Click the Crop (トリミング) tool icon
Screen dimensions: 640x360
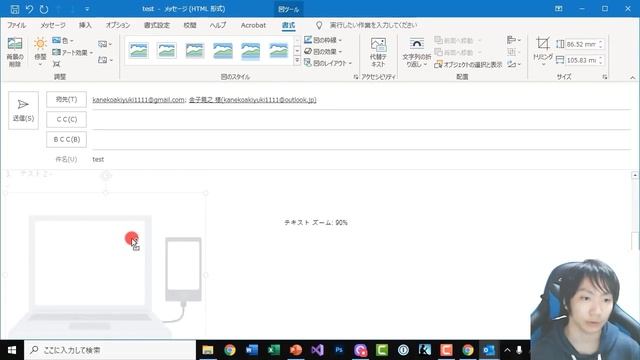[542, 43]
